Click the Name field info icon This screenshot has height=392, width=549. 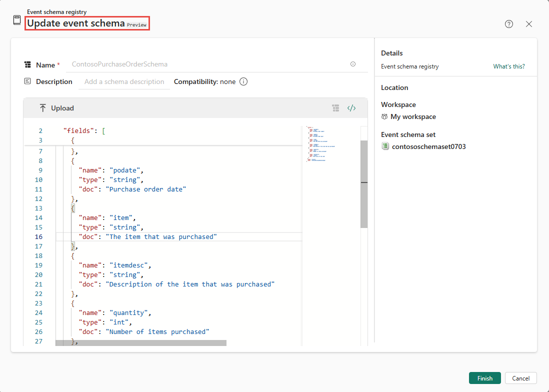[353, 64]
